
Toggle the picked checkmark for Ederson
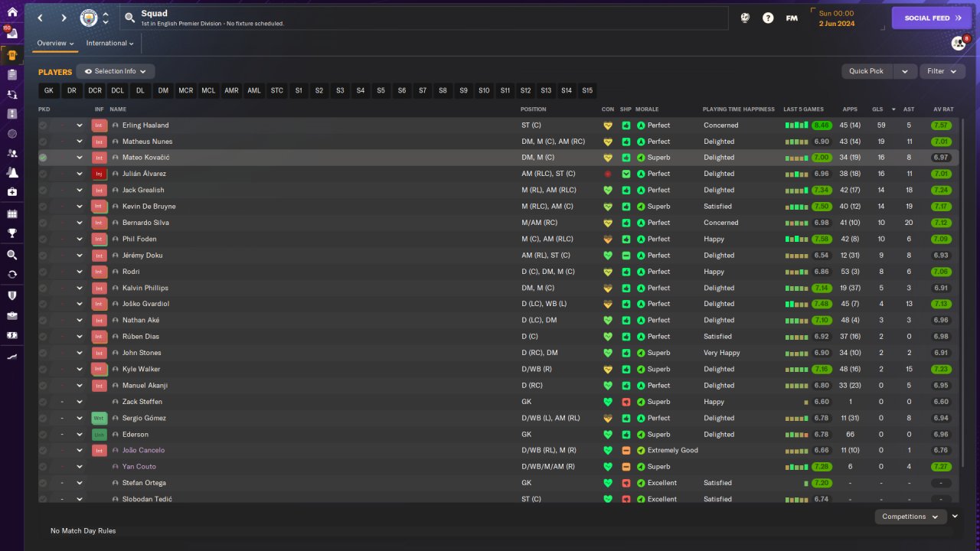click(43, 434)
